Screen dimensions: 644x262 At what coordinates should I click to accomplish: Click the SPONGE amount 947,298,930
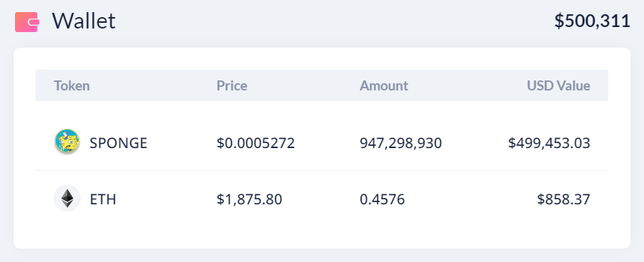(401, 143)
